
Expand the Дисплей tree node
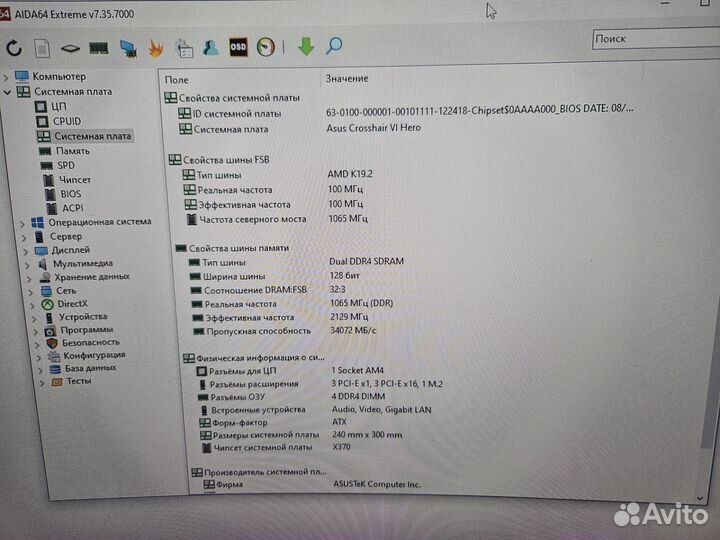coord(26,251)
